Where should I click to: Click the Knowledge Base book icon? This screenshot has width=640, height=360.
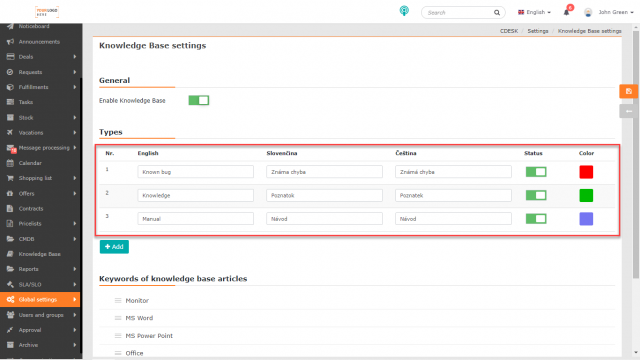tap(10, 254)
